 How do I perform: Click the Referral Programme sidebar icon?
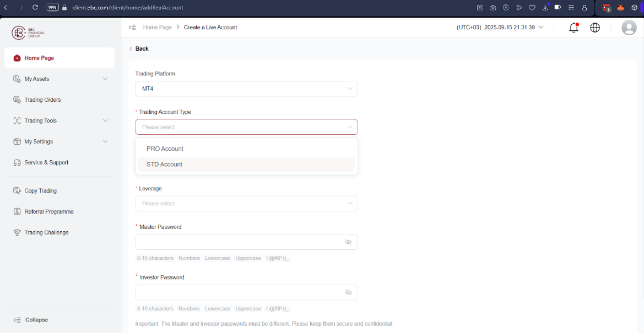coord(17,211)
